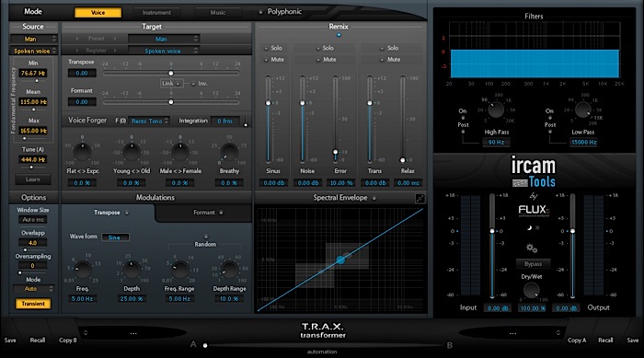Open the Options Mode Auto dropdown
644x358 pixels.
click(33, 289)
